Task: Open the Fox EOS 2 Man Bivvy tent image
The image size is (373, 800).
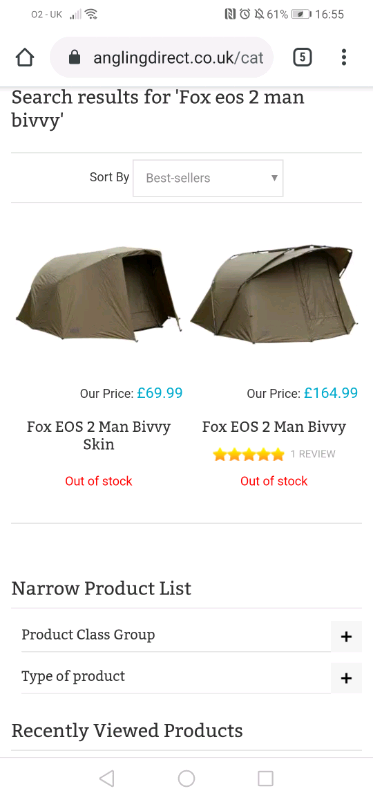Action: 274,294
